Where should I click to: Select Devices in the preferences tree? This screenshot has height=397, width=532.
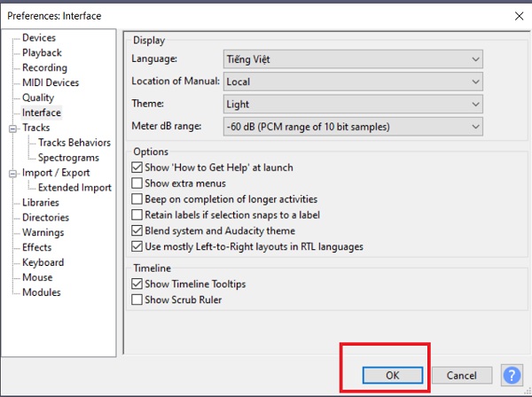point(39,37)
